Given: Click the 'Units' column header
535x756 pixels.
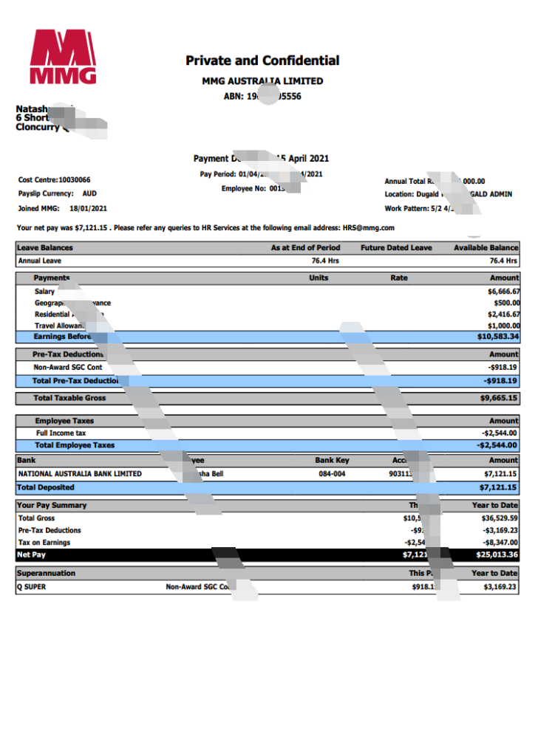Looking at the screenshot, I should (x=318, y=278).
